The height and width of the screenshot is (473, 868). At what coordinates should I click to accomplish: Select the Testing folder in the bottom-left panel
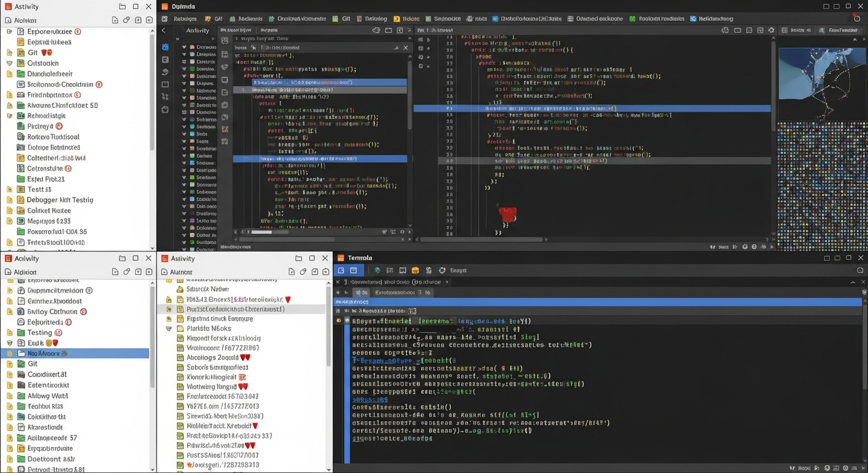(39, 333)
